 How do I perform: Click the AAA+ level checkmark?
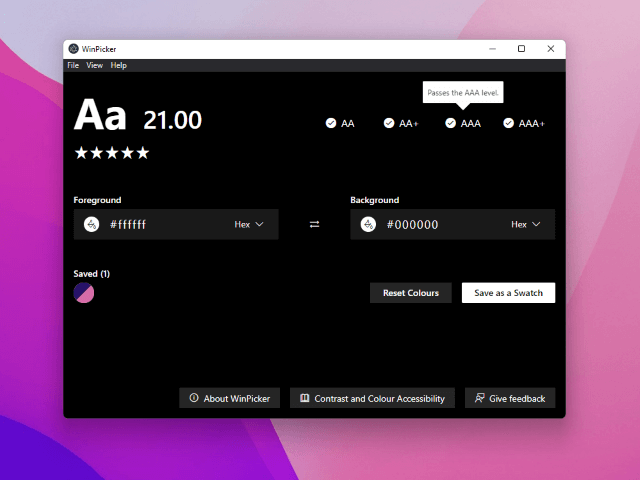[x=509, y=123]
